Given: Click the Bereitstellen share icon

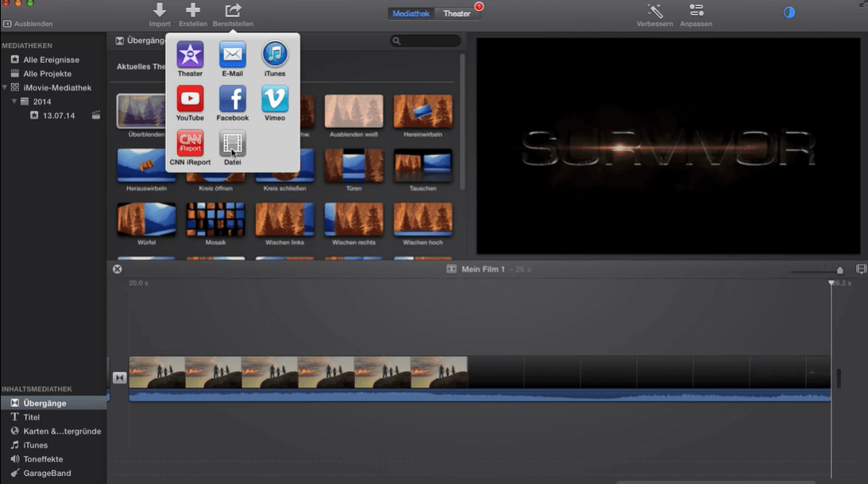Looking at the screenshot, I should click(x=233, y=10).
